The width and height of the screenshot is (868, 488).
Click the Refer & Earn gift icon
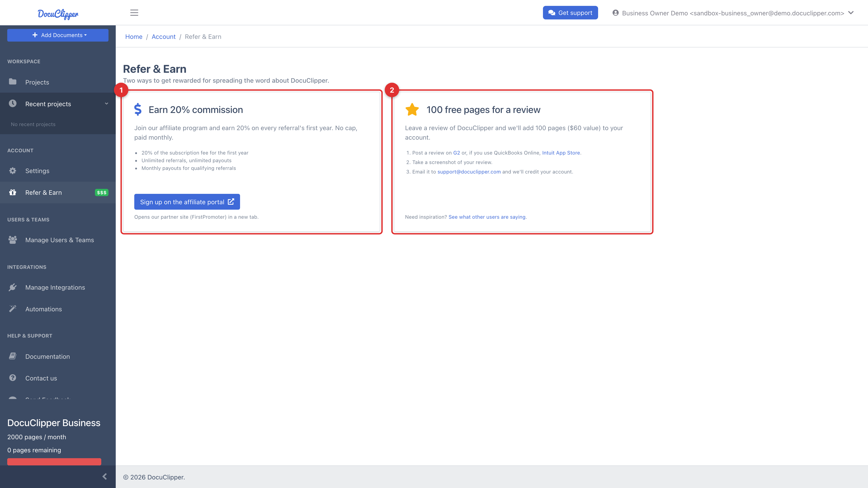12,192
